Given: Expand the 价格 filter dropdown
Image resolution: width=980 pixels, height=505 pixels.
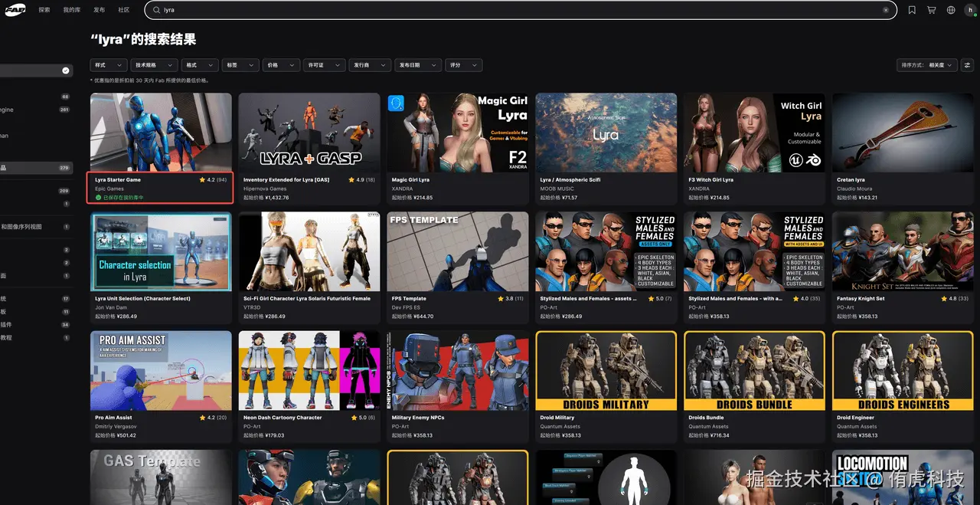Looking at the screenshot, I should coord(281,65).
